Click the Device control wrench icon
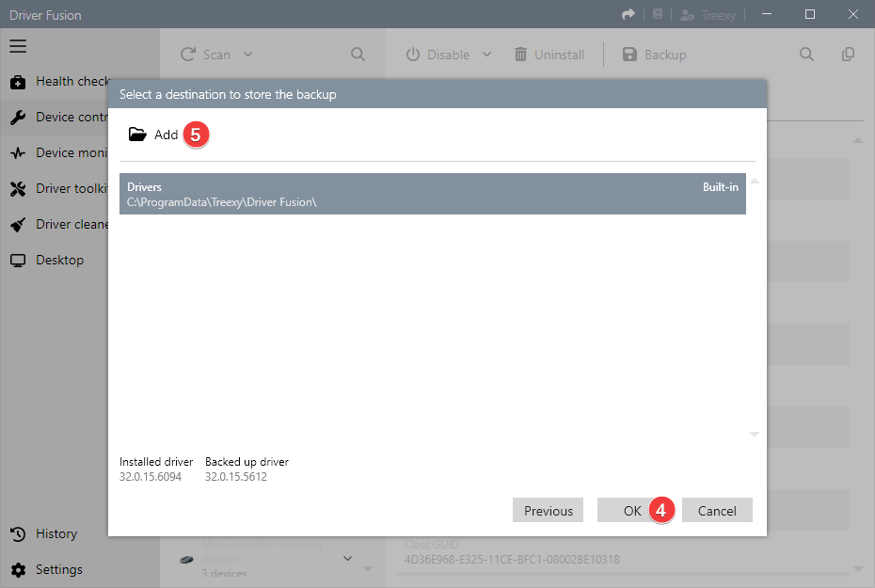Screen dimensions: 875x588 coord(18,118)
